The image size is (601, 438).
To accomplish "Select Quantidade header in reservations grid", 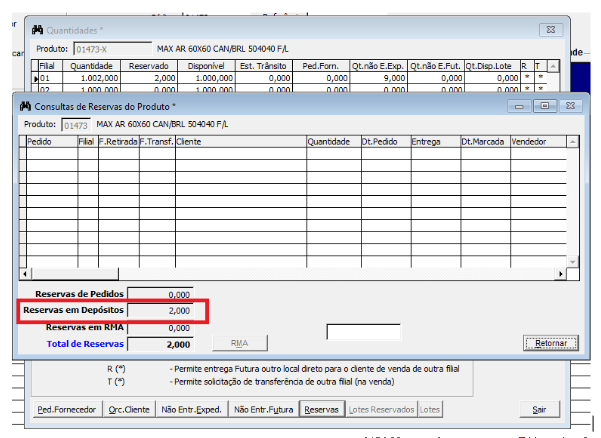I will (333, 142).
